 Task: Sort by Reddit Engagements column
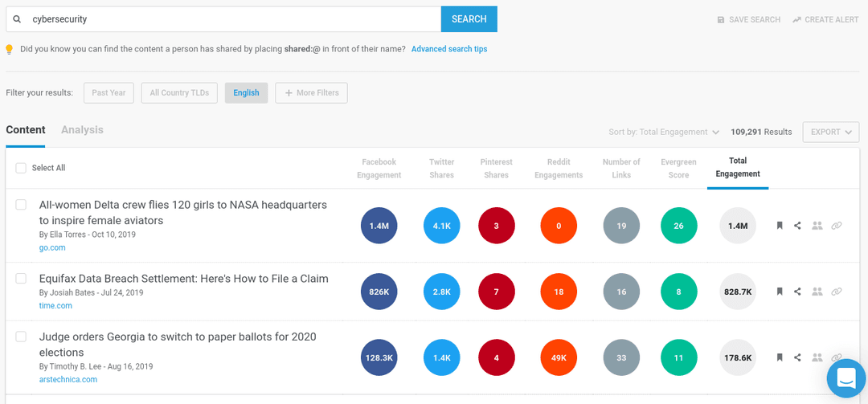click(559, 168)
